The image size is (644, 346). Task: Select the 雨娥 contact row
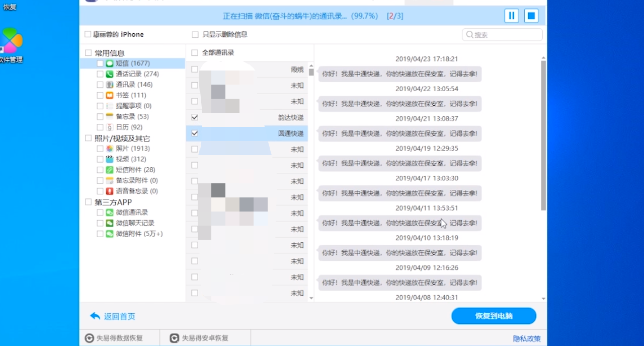click(247, 70)
